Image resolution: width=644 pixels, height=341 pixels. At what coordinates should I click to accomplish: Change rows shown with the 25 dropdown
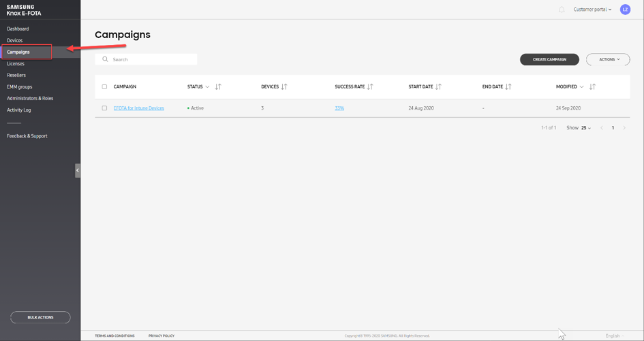click(585, 128)
